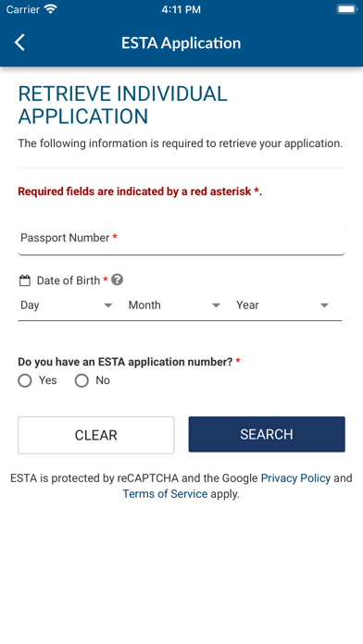Open the Terms of Service link

(165, 494)
